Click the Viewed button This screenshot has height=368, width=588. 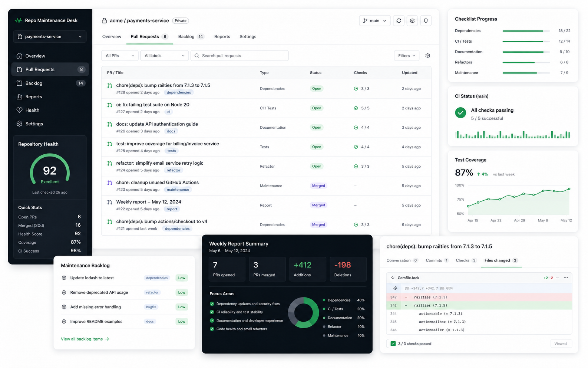[x=561, y=344]
